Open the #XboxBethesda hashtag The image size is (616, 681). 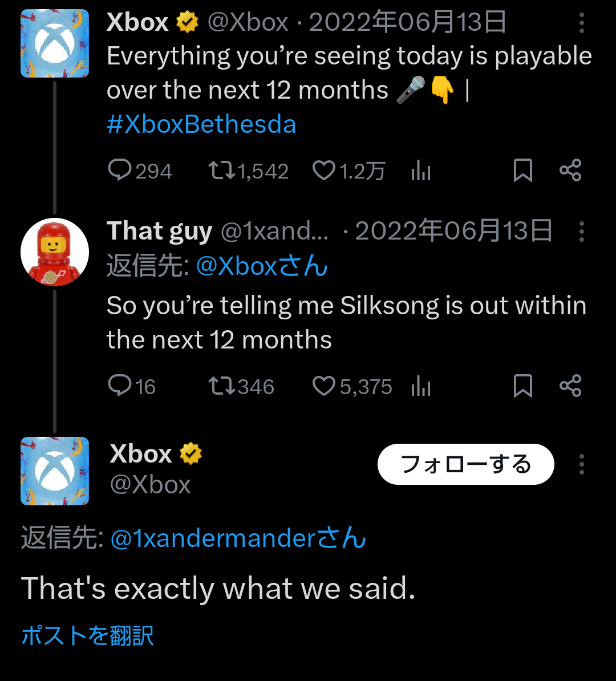pos(201,124)
